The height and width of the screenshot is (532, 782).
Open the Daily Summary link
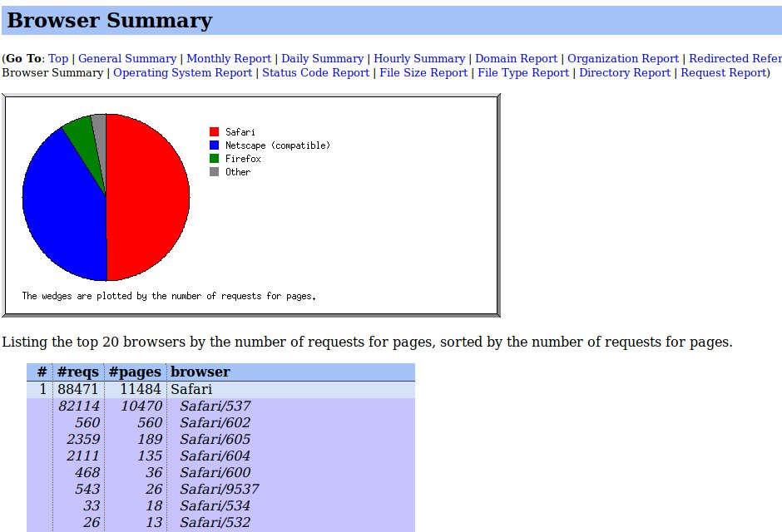point(322,58)
